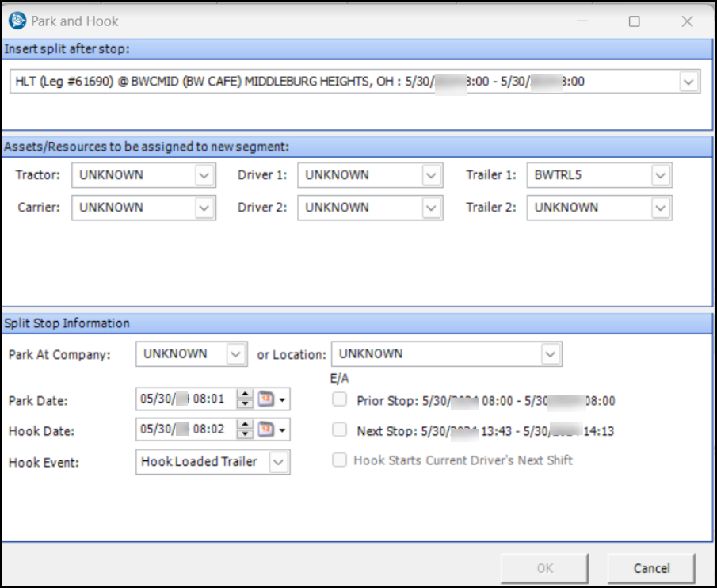Open the Park At Company dropdown
This screenshot has width=717, height=588.
pos(235,354)
